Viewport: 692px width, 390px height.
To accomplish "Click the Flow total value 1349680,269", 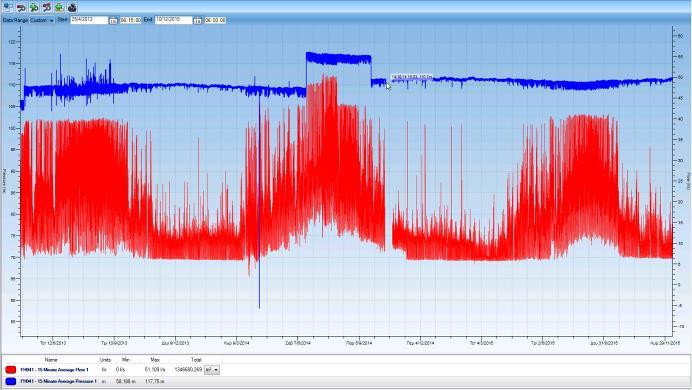I will (188, 370).
